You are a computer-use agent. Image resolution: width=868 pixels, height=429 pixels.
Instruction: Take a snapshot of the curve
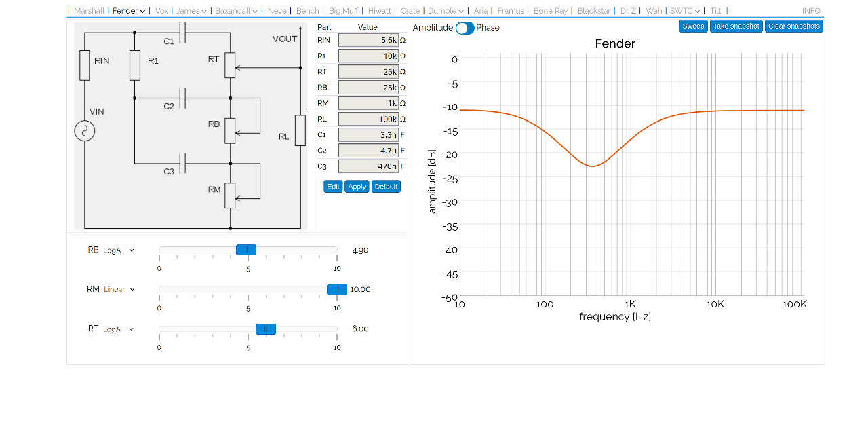(736, 26)
